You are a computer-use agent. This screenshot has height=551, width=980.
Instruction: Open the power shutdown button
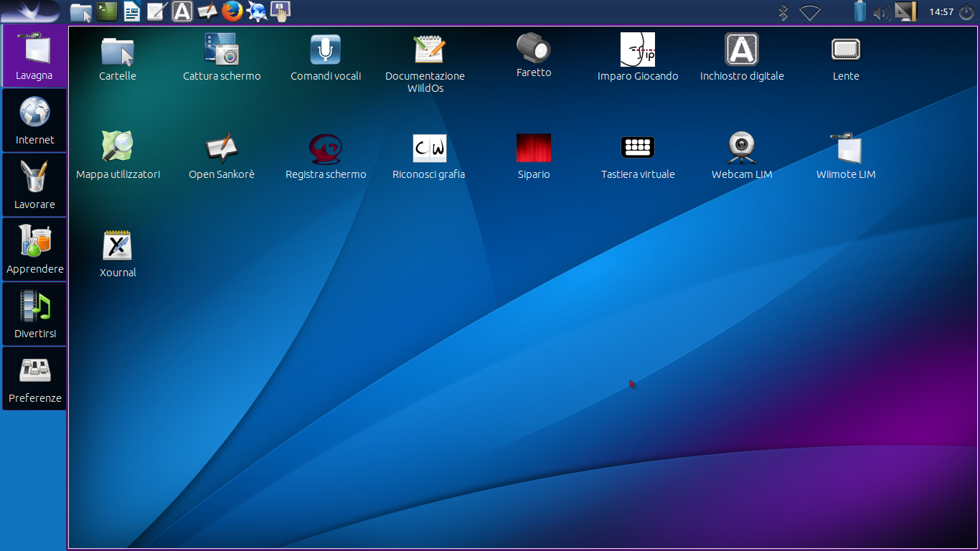coord(966,11)
